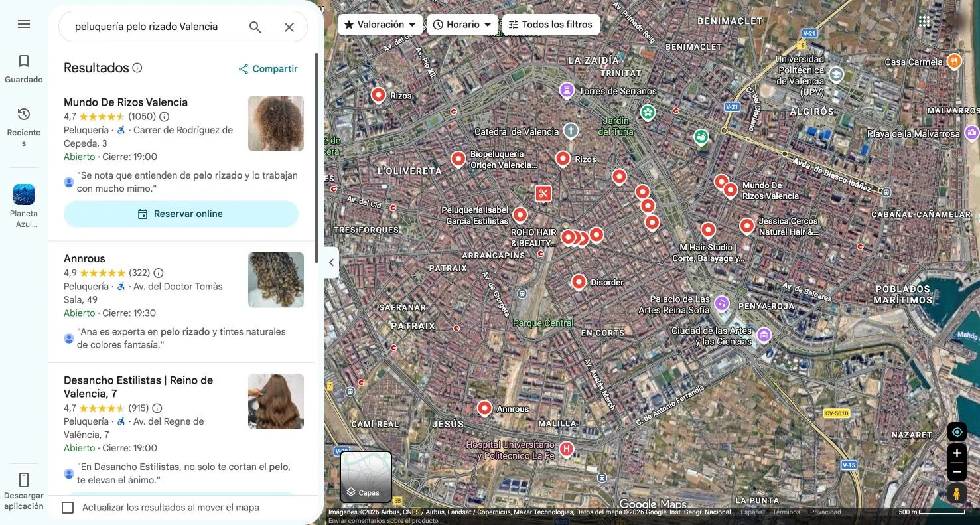Click the Descargar aplicación phone icon
Screen dimensions: 980x525
(x=24, y=480)
